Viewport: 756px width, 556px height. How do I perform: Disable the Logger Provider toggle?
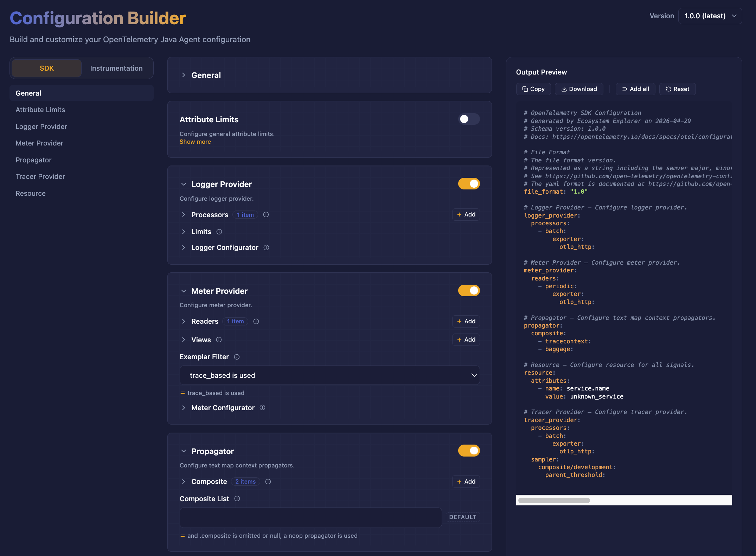469,183
